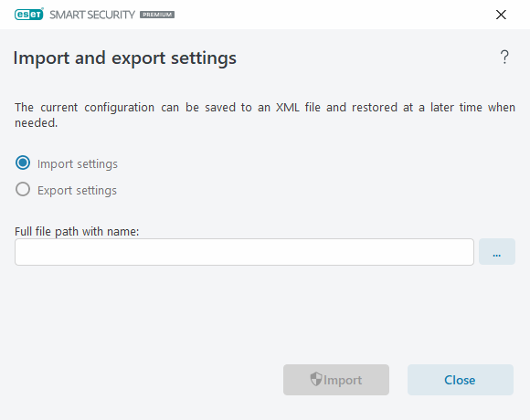Select the Import settings radio button
Viewport: 530px width, 420px height.
click(x=23, y=163)
